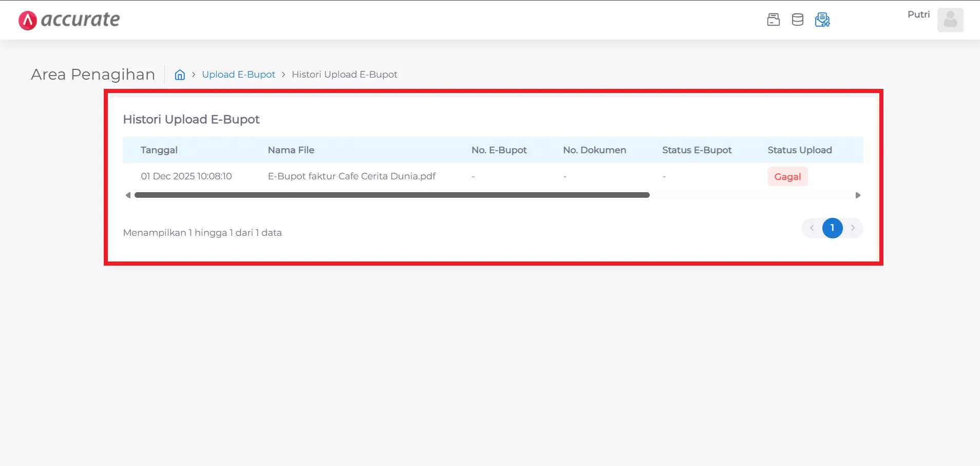The width and height of the screenshot is (980, 466).
Task: Open the home breadcrumb icon
Action: point(179,74)
